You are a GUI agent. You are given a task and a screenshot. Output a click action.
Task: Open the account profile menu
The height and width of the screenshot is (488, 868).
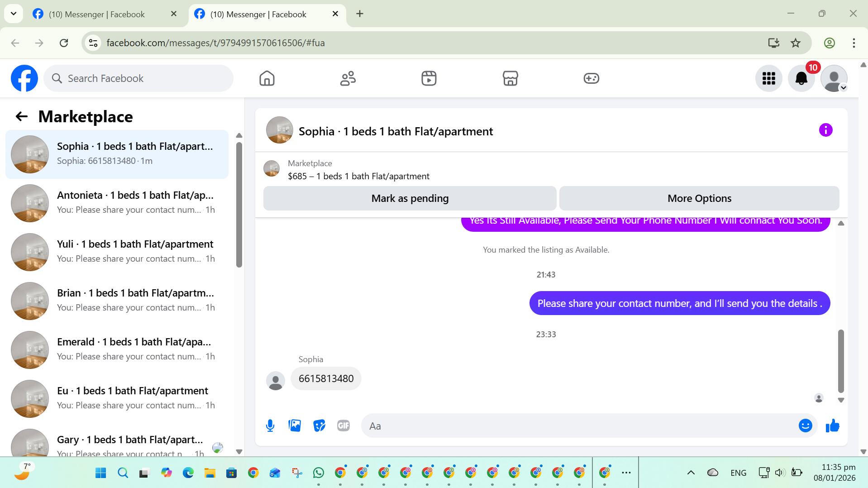coord(834,78)
